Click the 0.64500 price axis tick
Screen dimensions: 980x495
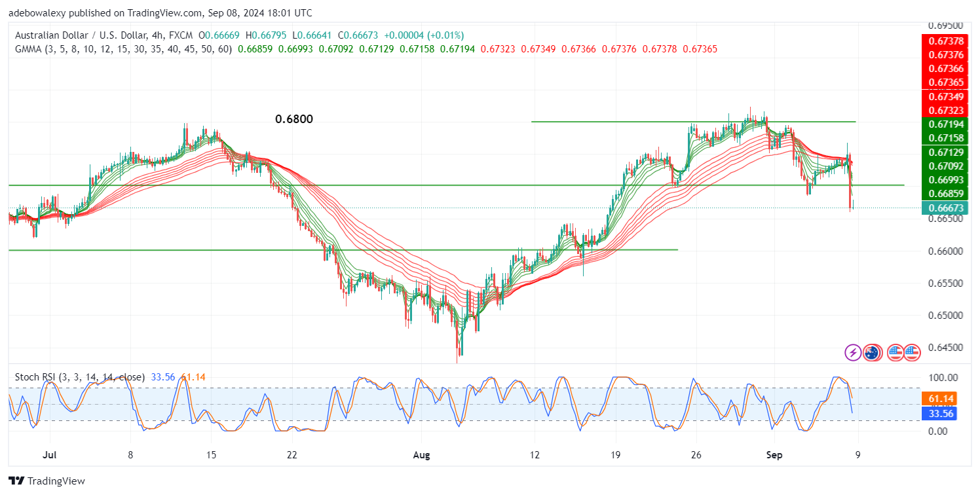point(944,348)
